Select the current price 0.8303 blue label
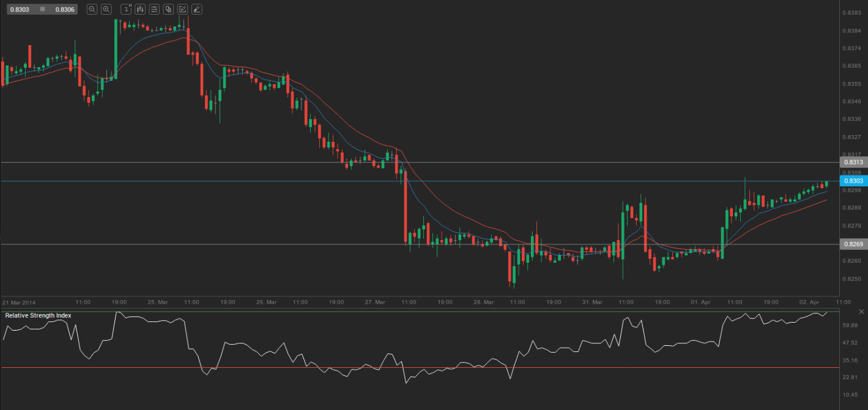This screenshot has height=410, width=868. pos(853,181)
